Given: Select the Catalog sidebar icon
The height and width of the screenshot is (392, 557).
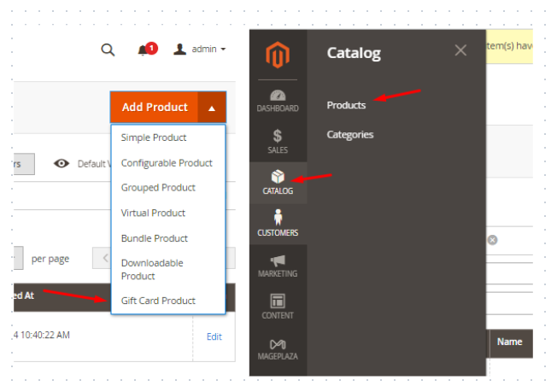Looking at the screenshot, I should point(278,182).
